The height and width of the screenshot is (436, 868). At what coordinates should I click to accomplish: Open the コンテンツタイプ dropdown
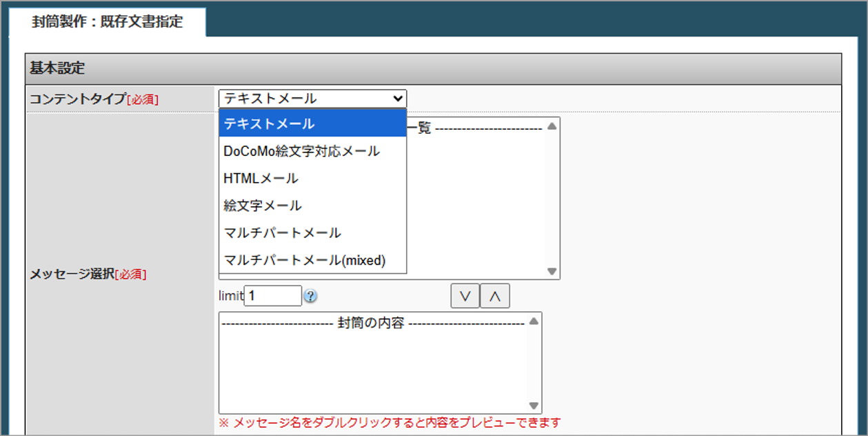[312, 99]
